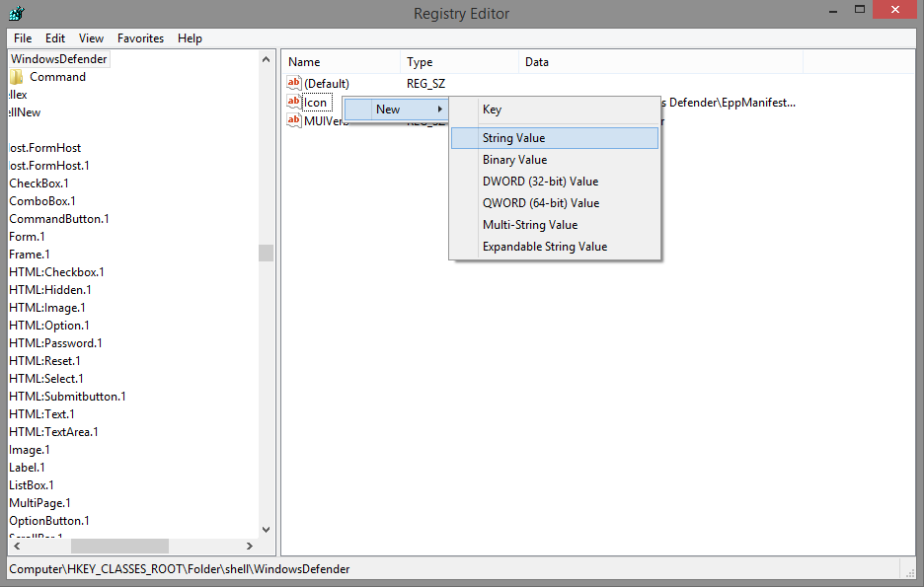Open the Help menu
Viewport: 924px width, 587px height.
[190, 38]
